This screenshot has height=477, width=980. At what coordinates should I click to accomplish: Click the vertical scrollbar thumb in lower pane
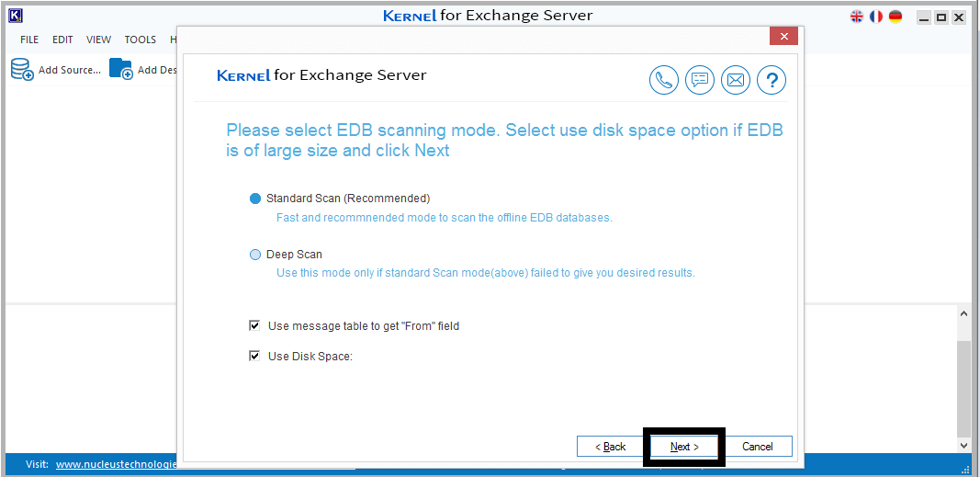click(x=964, y=388)
